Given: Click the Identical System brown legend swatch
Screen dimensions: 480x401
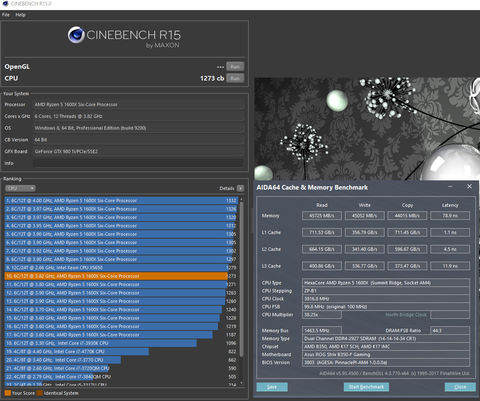Looking at the screenshot, I should pyautogui.click(x=40, y=393).
